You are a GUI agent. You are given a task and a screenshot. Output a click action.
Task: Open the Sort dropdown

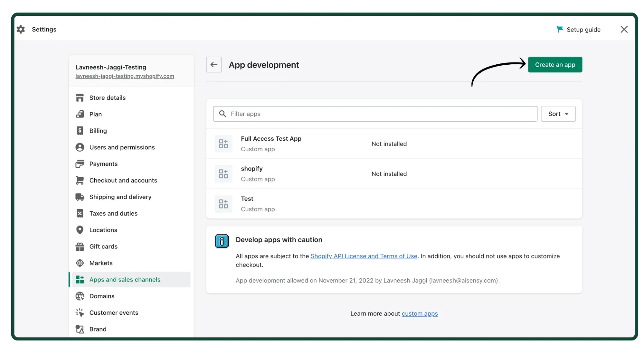click(x=558, y=114)
